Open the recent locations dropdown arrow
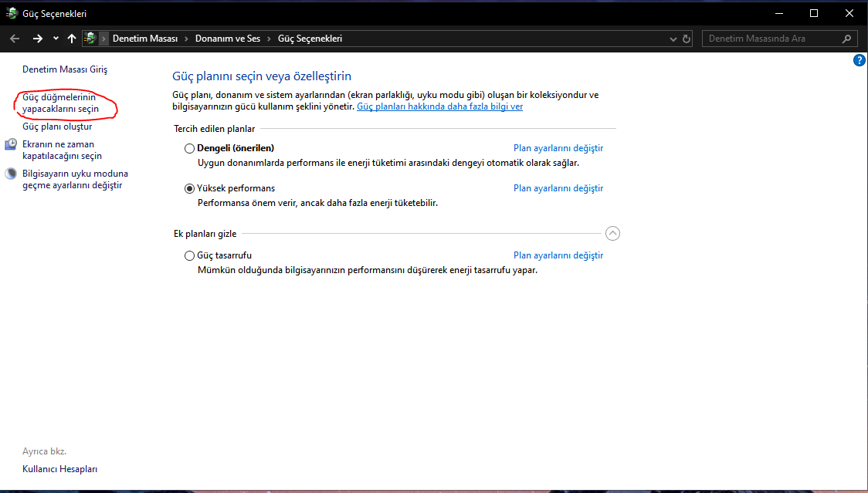 (x=56, y=38)
